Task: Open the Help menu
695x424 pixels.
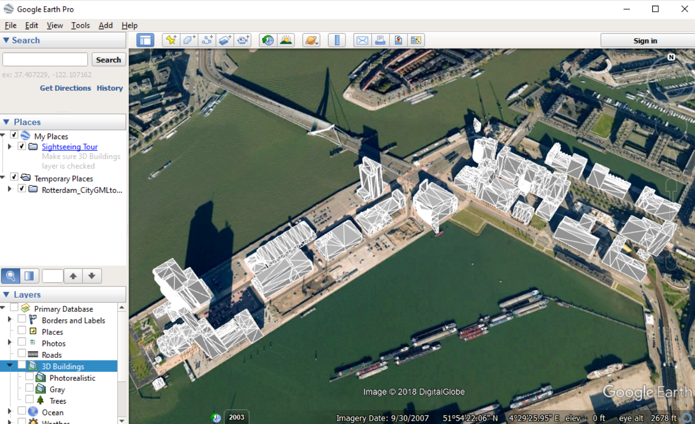Action: point(129,25)
